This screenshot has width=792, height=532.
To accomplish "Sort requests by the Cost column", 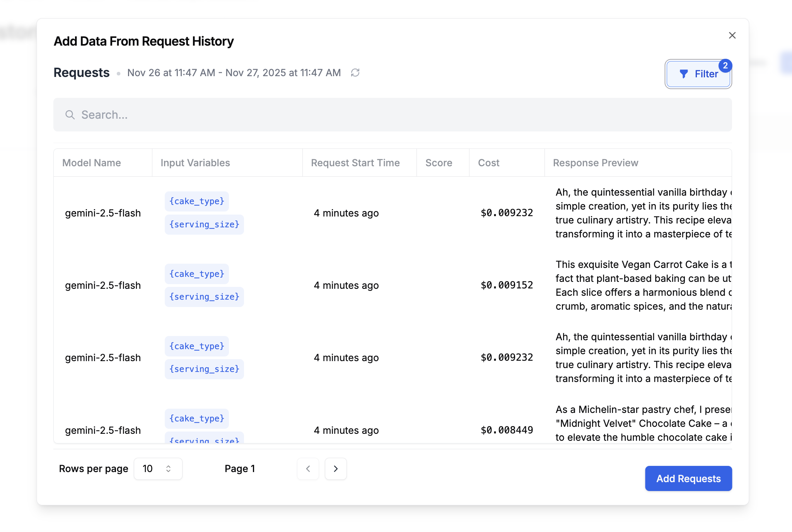I will point(489,162).
